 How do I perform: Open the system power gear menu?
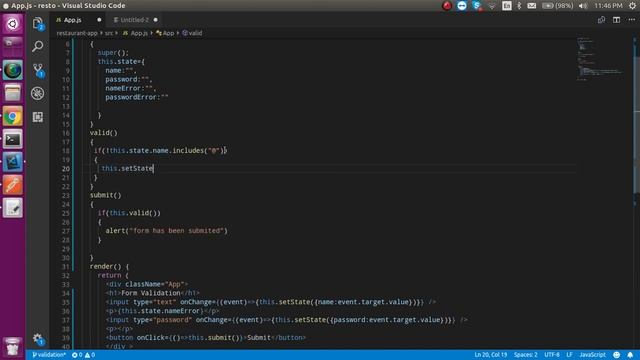tap(632, 6)
